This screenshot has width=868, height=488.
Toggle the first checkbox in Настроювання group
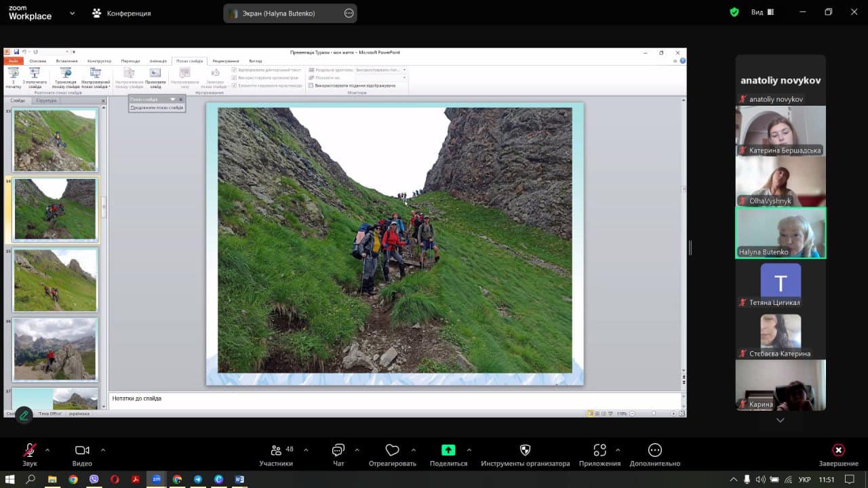[234, 70]
